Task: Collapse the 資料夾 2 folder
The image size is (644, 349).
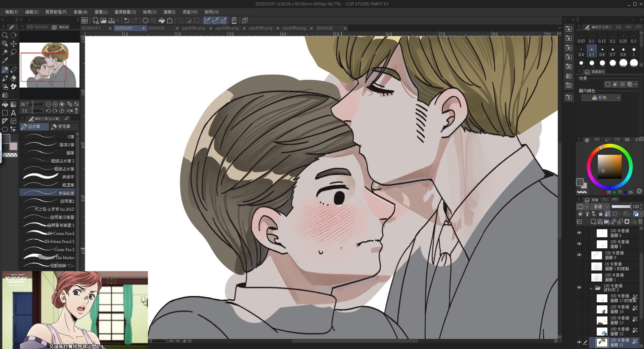Action: (591, 288)
